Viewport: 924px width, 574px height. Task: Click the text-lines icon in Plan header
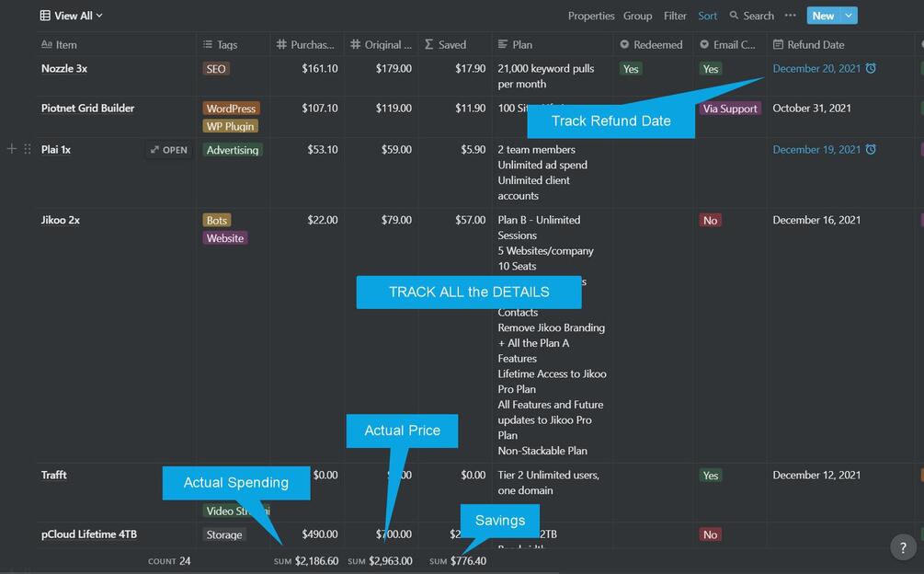[503, 45]
